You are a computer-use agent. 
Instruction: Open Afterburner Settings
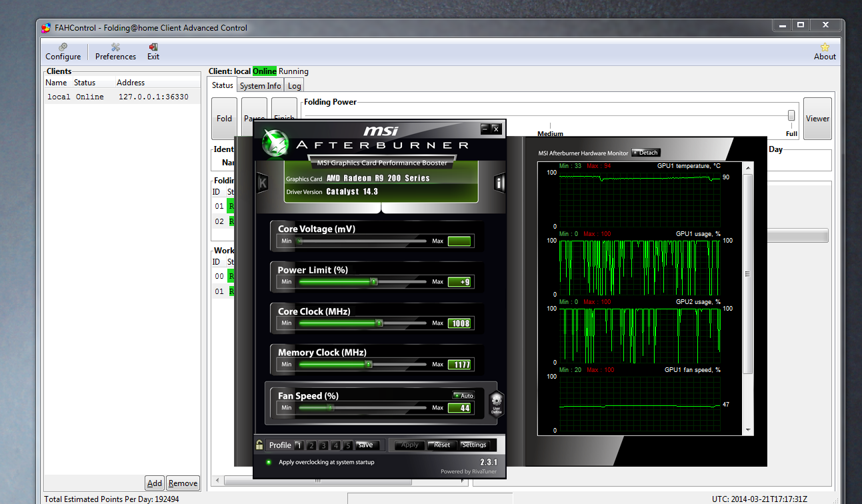tap(475, 445)
